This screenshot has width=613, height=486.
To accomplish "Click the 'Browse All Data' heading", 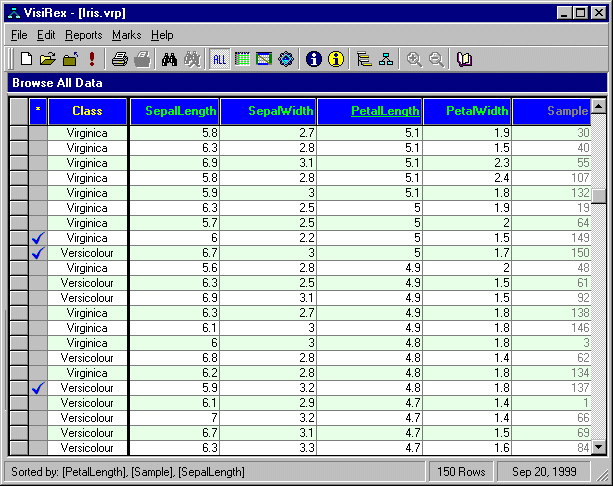I will click(57, 83).
